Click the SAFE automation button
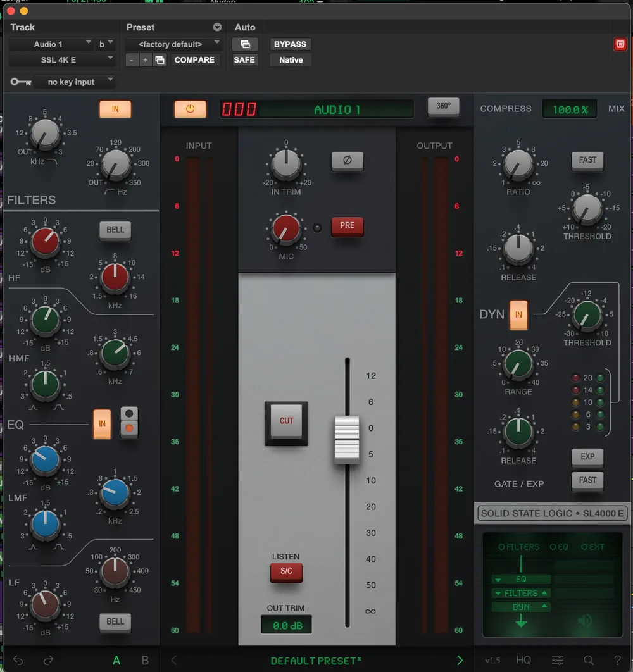The height and width of the screenshot is (672, 633). 244,60
